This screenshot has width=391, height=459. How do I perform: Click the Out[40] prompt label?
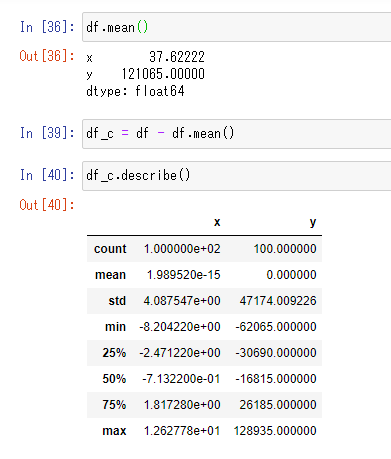point(47,205)
